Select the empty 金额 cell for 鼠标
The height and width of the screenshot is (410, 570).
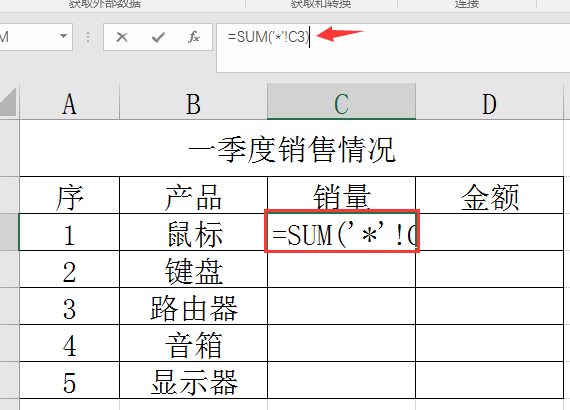click(x=491, y=232)
